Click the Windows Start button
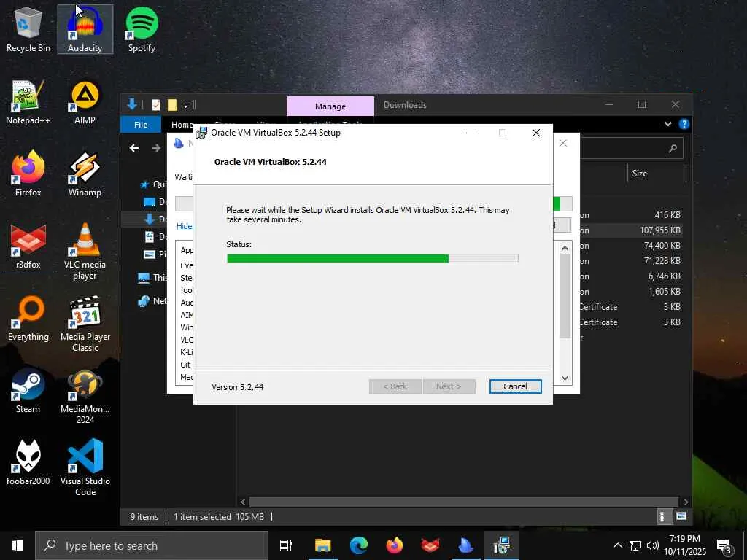This screenshot has width=747, height=560. pos(18,545)
